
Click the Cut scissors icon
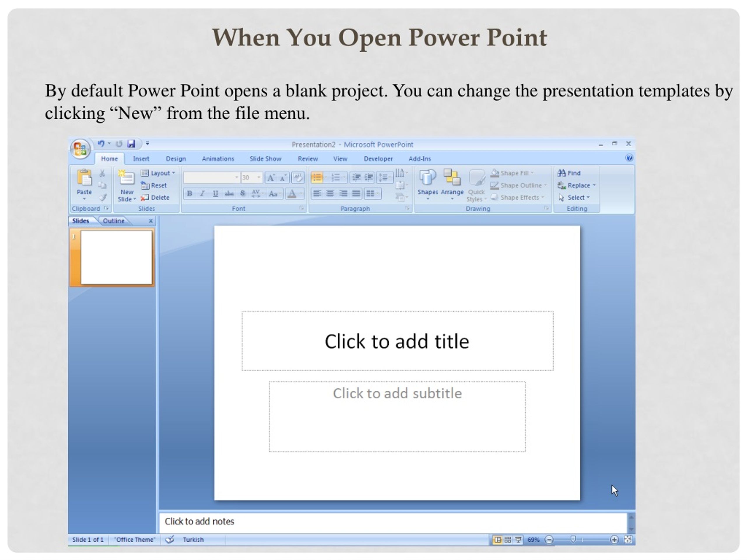coord(102,173)
